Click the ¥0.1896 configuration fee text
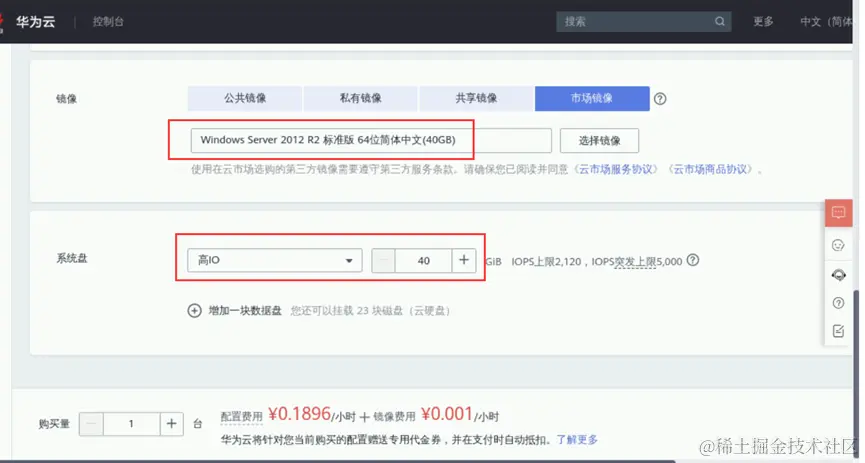The width and height of the screenshot is (865, 463). coord(299,414)
